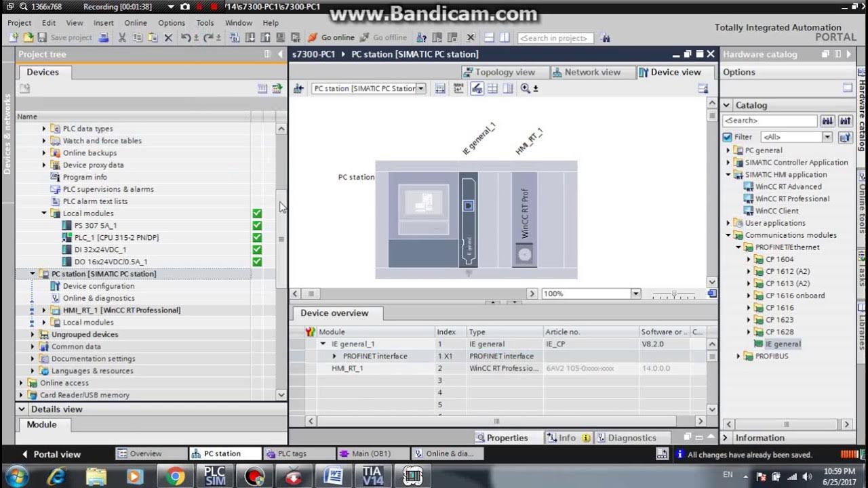Expand the PROFIBUS catalog folder
868x488 pixels.
(739, 357)
